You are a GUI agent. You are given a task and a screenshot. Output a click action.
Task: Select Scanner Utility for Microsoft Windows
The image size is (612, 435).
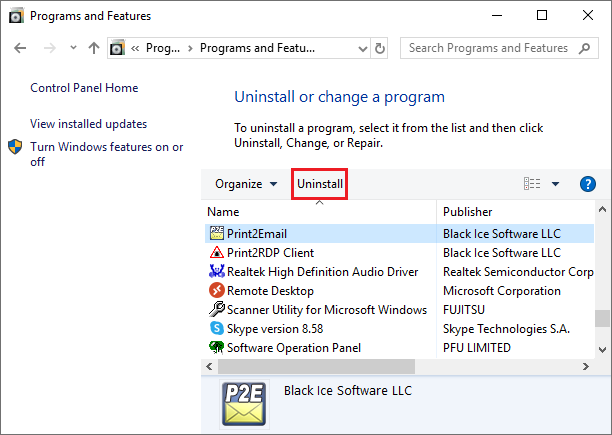click(327, 309)
